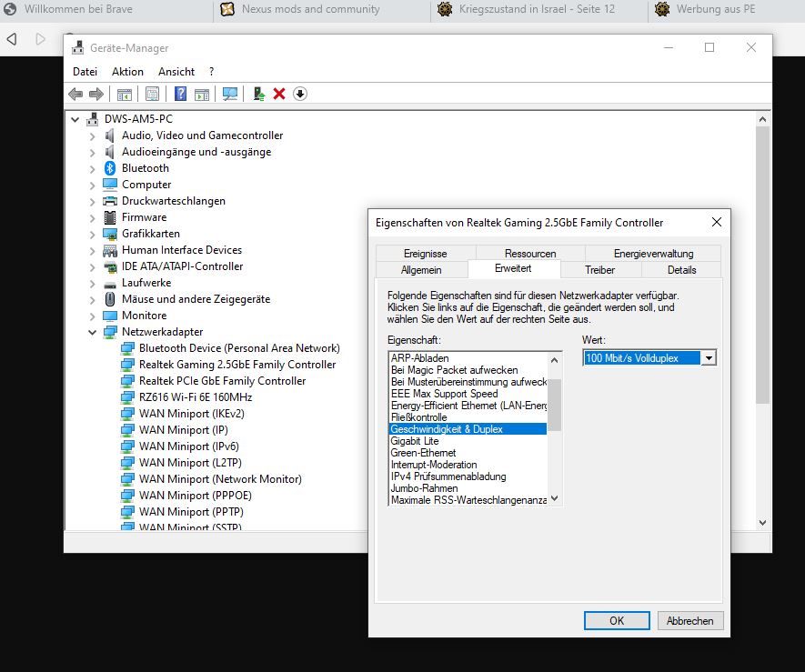Expand the Audio, Video und Gamecontroller node

(92, 136)
